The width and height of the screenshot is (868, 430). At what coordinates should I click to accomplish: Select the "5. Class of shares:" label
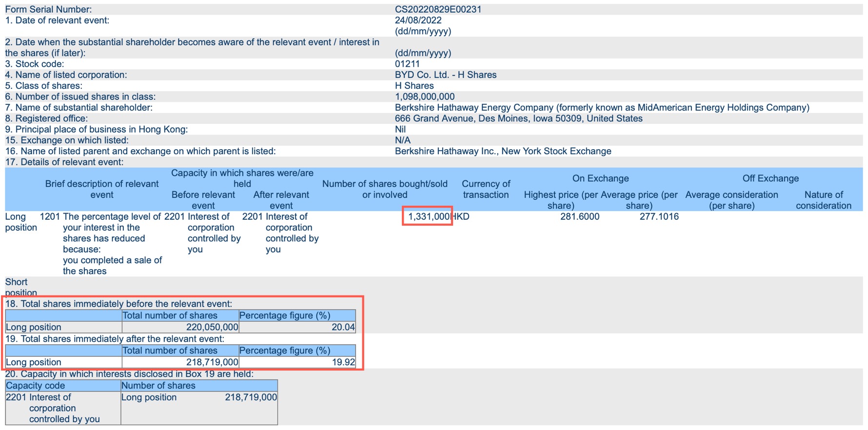(x=44, y=86)
